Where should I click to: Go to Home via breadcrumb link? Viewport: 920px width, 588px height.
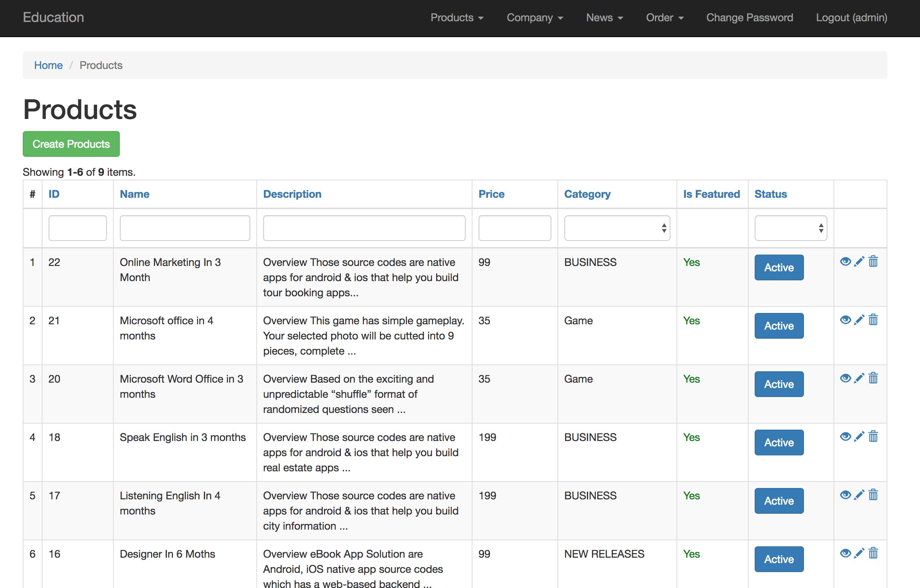[48, 65]
